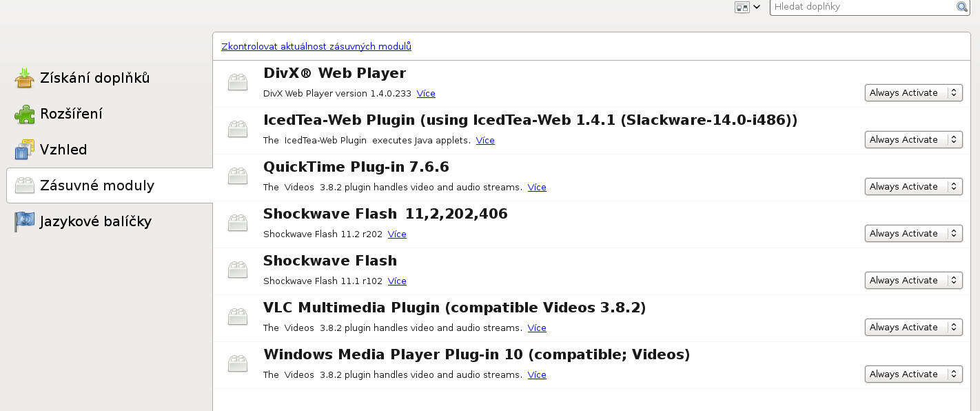This screenshot has height=411, width=980.
Task: Switch to the Rozšíření category
Action: (110, 114)
